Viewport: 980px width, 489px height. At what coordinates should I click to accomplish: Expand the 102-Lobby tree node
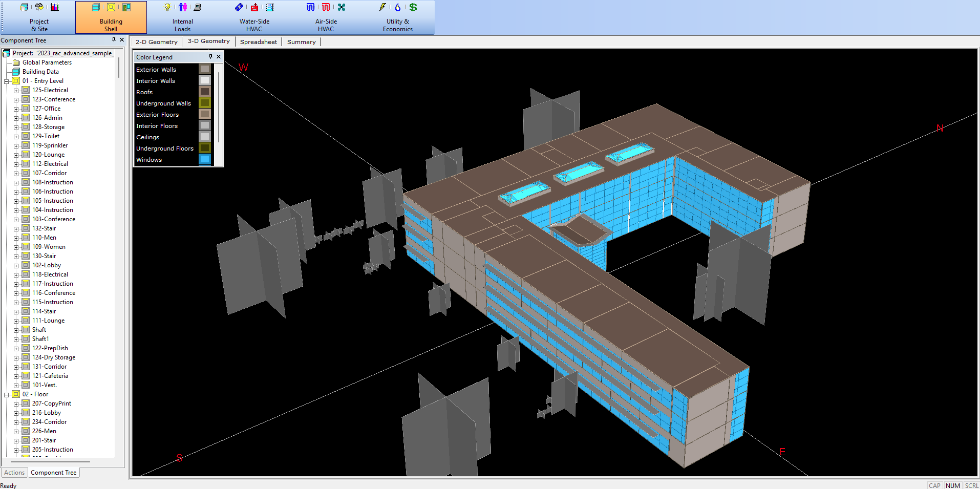pos(16,266)
